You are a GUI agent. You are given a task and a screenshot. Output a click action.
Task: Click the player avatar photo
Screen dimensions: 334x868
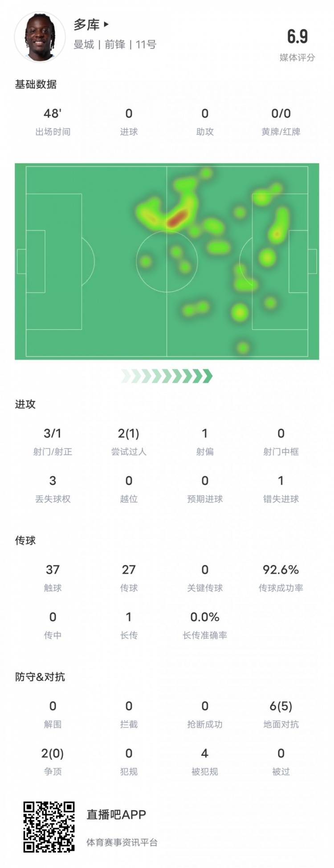coord(40,37)
